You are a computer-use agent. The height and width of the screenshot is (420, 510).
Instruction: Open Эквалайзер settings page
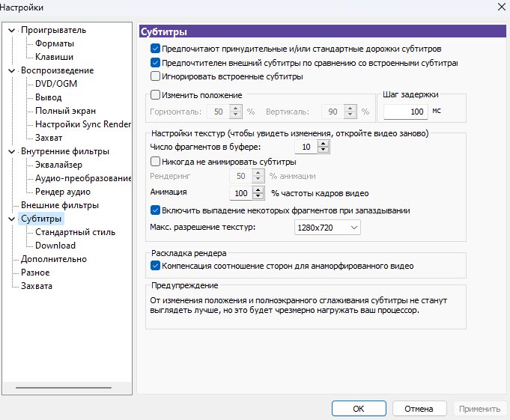click(58, 165)
